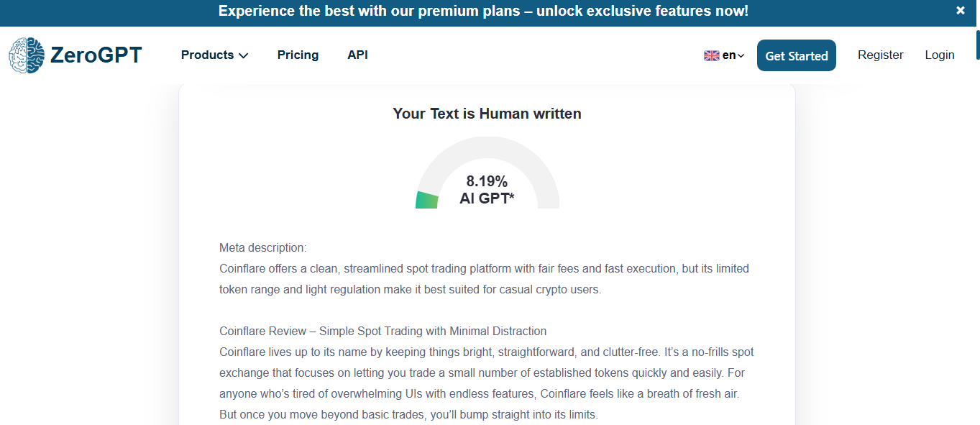Click the page's vertical scrollbar thumb
This screenshot has height=425, width=980.
[977, 45]
